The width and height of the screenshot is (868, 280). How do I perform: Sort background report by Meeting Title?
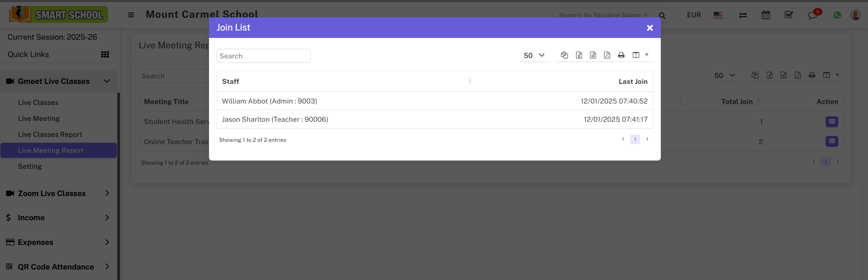(x=166, y=102)
